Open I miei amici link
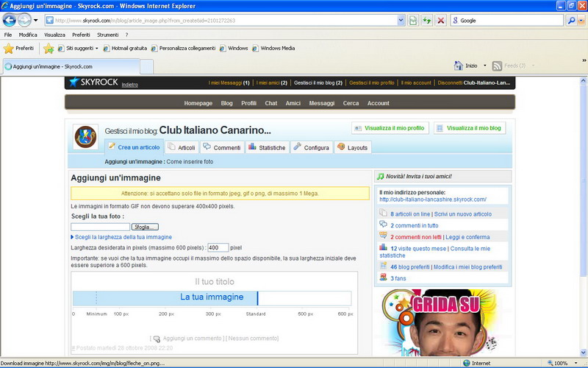 271,82
